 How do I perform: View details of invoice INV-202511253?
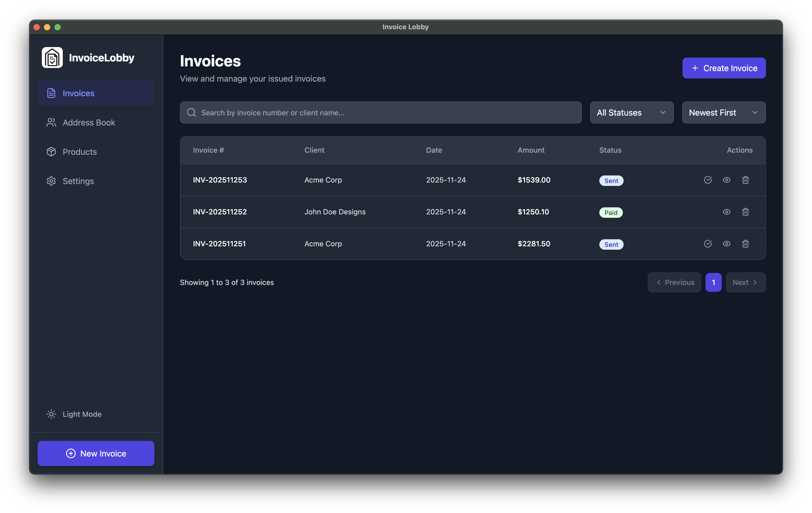(x=727, y=180)
